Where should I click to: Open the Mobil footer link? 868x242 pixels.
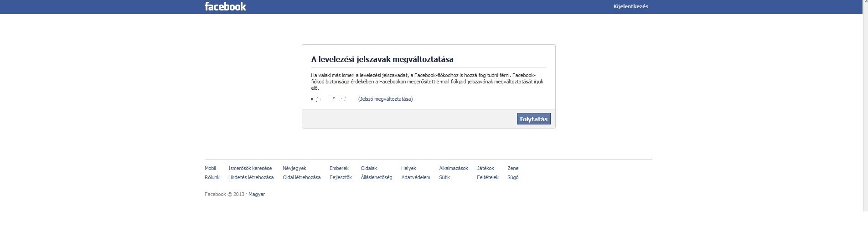tap(210, 168)
